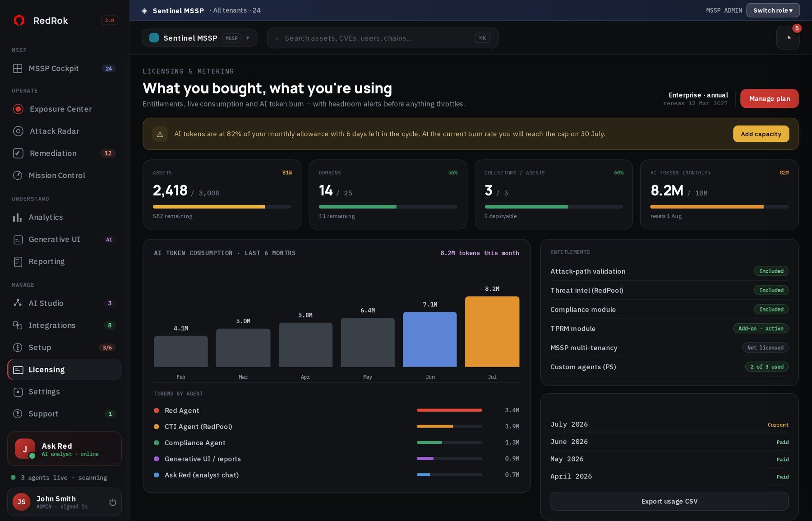Click the Settings sidebar icon

point(18,391)
